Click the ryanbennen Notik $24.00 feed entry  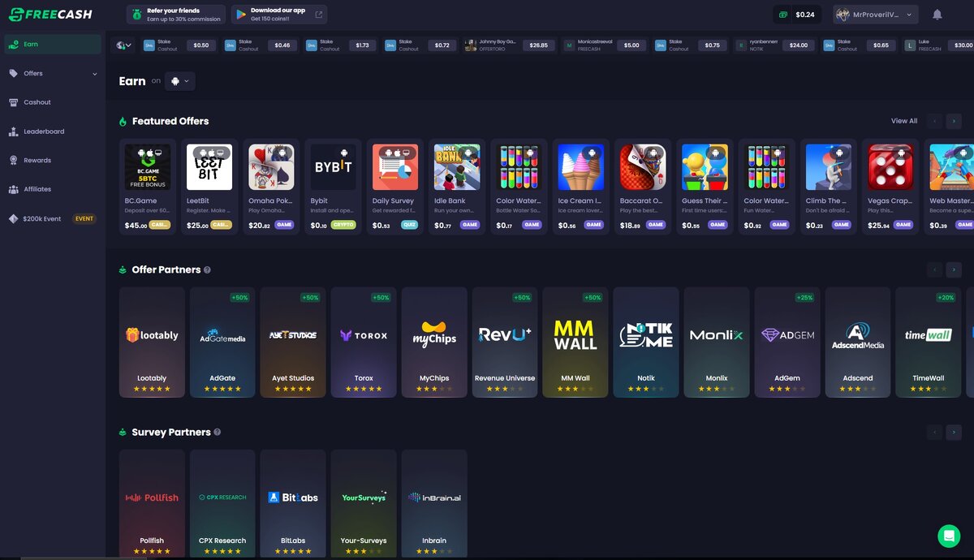(775, 45)
